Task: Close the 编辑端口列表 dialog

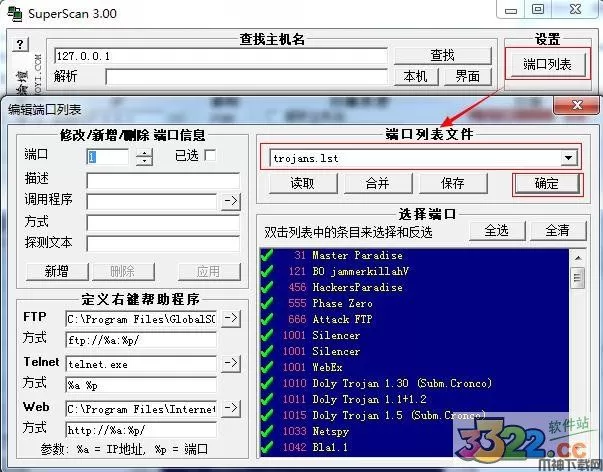Action: (576, 105)
